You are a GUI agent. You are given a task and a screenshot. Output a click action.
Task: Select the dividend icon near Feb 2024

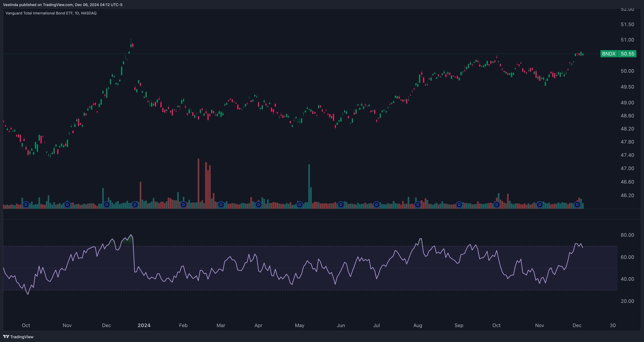(x=183, y=205)
